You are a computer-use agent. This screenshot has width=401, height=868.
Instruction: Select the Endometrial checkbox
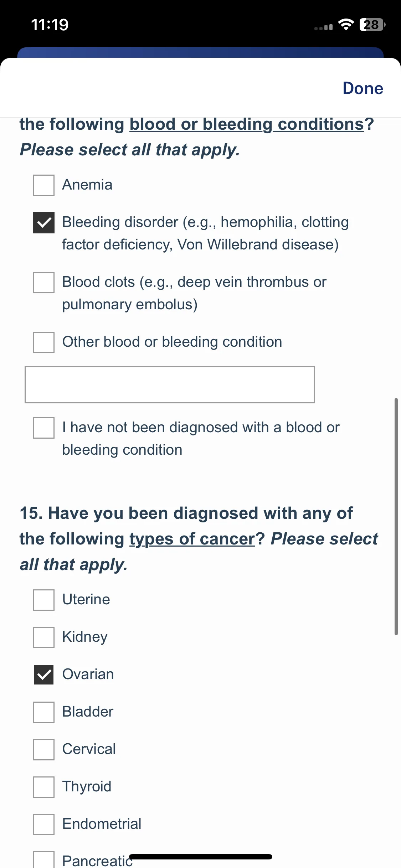tap(44, 825)
